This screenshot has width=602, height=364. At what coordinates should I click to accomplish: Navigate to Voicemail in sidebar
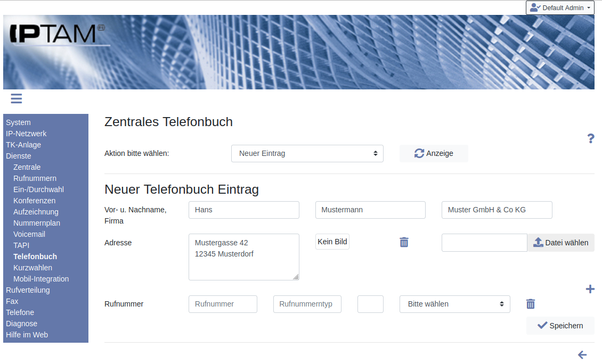pos(29,234)
